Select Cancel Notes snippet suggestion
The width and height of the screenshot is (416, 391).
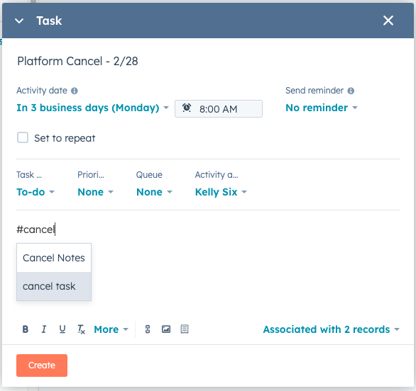click(x=54, y=258)
